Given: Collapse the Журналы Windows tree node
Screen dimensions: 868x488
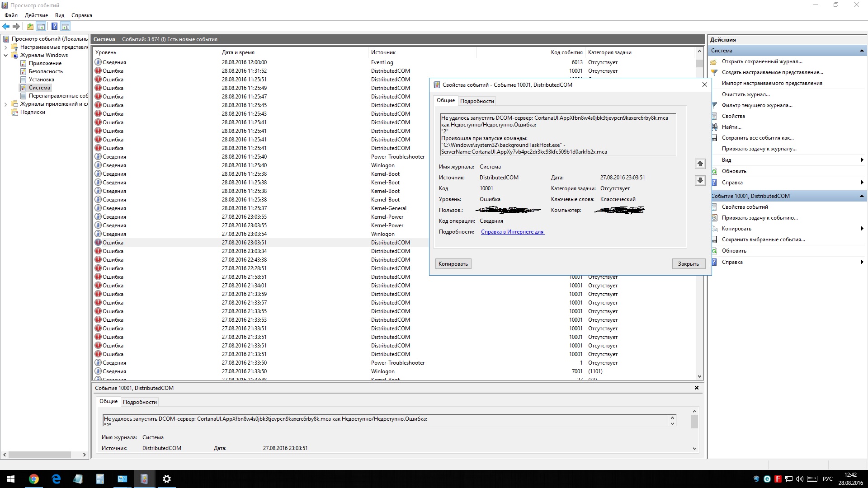Looking at the screenshot, I should [x=5, y=55].
